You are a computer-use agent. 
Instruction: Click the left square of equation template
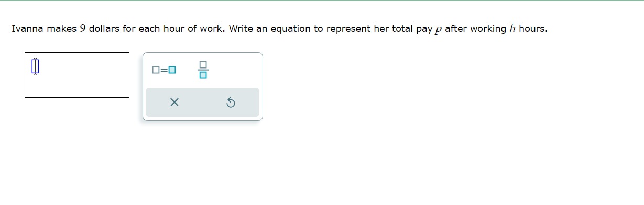[x=156, y=70]
